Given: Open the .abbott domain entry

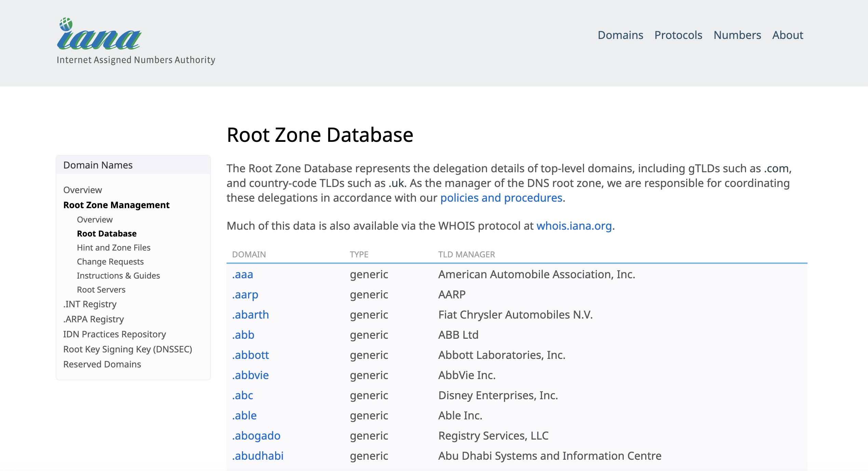Looking at the screenshot, I should click(x=250, y=355).
